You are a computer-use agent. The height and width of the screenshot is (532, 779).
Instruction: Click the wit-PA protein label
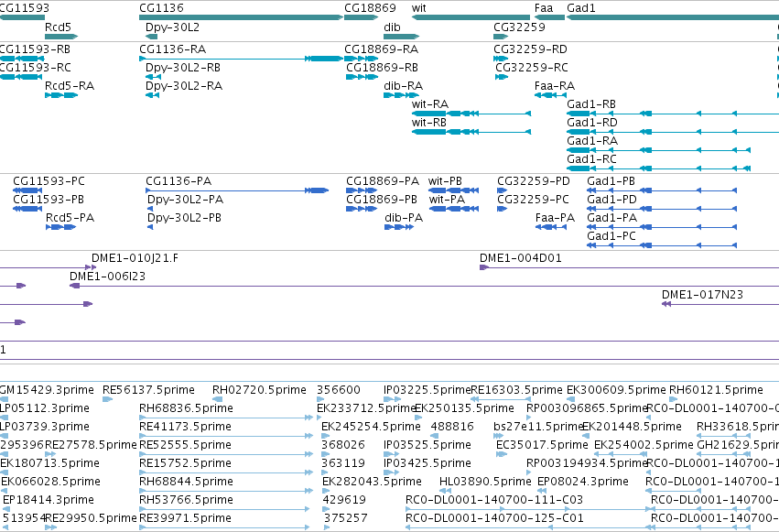coord(447,200)
